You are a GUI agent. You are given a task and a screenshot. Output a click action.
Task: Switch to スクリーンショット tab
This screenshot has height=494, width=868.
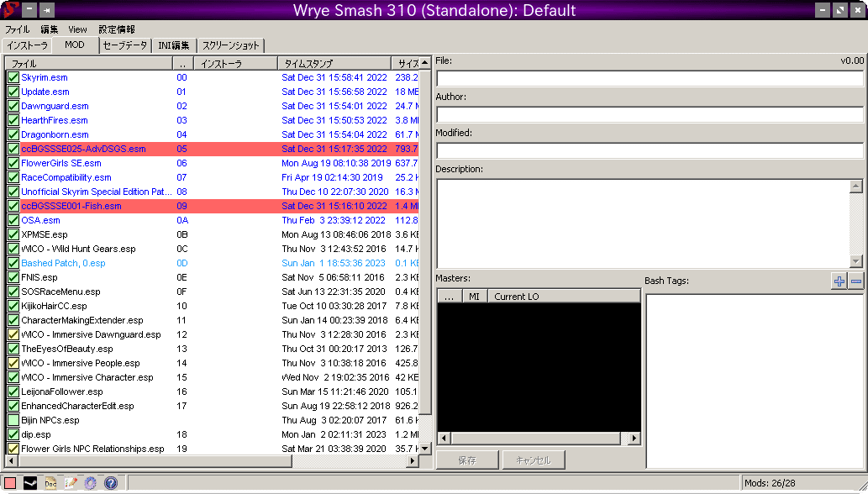coord(230,46)
